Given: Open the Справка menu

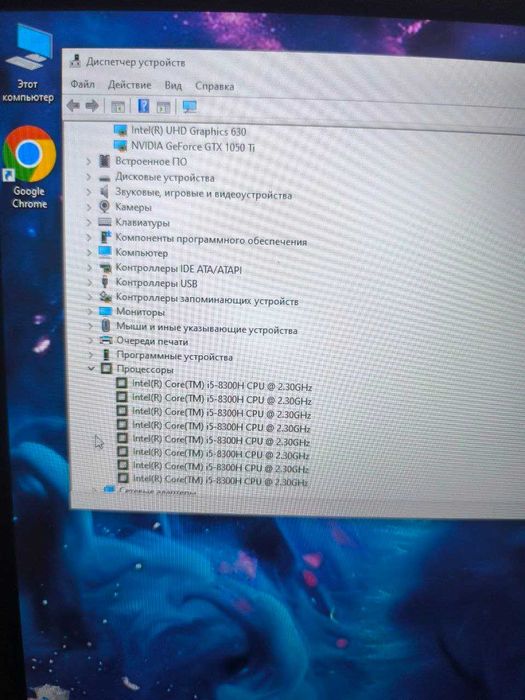Looking at the screenshot, I should 214,86.
